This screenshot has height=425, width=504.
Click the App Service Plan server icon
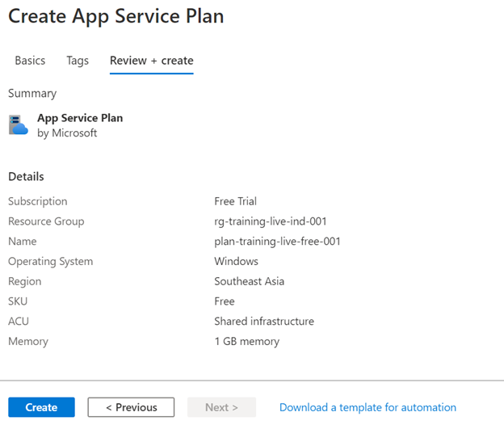click(x=19, y=124)
